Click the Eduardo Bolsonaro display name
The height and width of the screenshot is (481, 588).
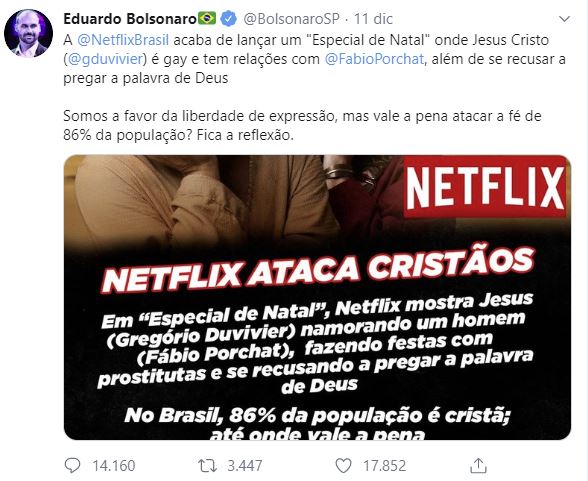pyautogui.click(x=130, y=18)
